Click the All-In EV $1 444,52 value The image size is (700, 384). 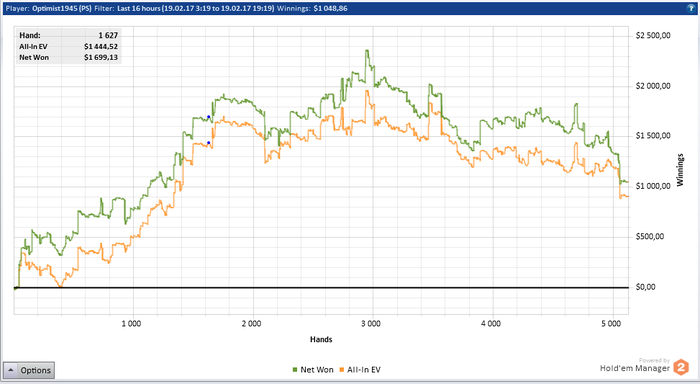click(101, 46)
